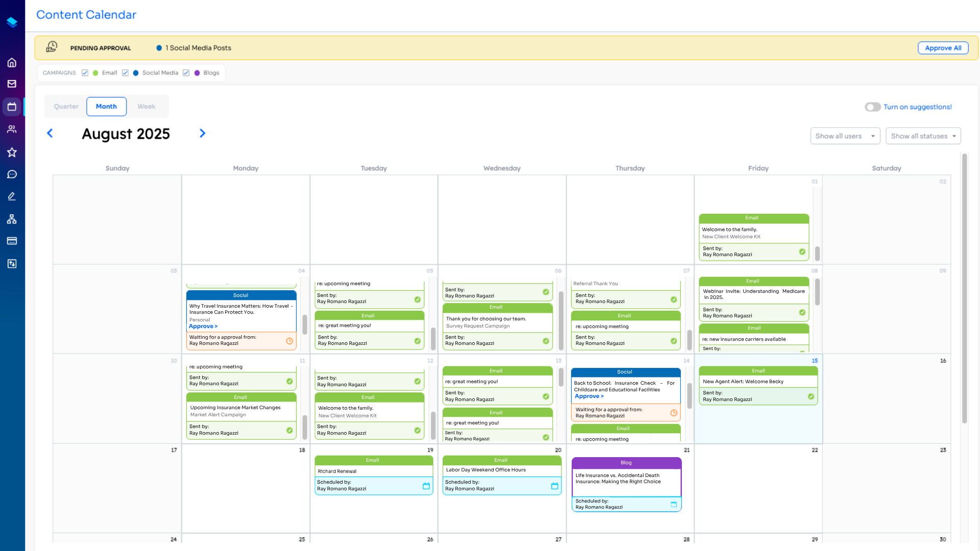
Task: Open the star favorites sidebar icon
Action: click(12, 152)
